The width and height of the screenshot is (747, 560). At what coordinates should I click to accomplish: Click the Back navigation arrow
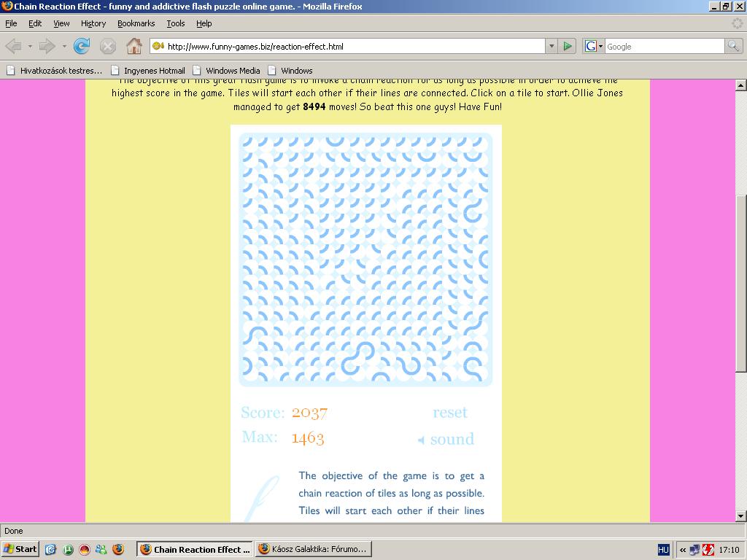coord(13,47)
